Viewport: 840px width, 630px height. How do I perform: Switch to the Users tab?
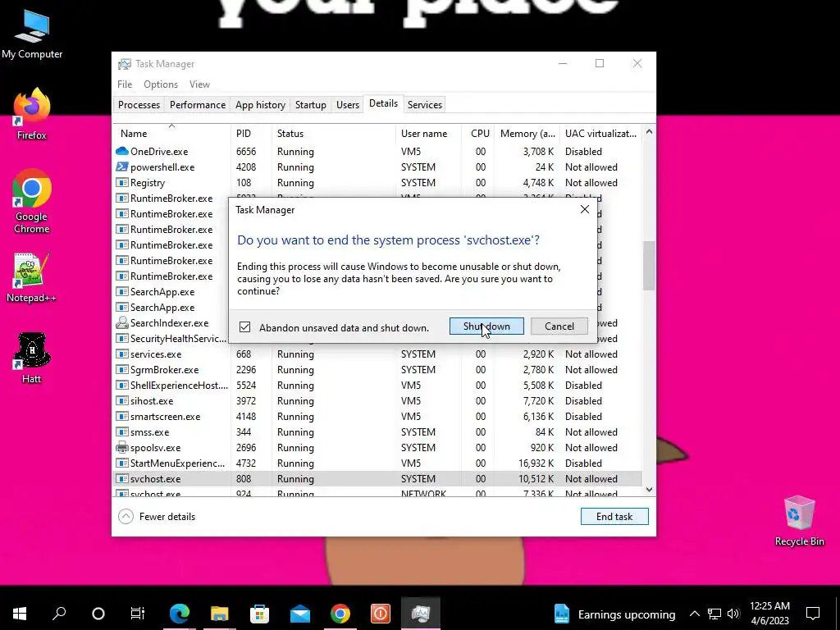coord(348,105)
